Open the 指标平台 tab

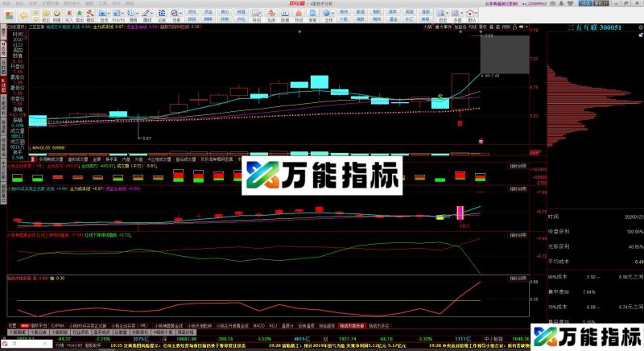39,325
